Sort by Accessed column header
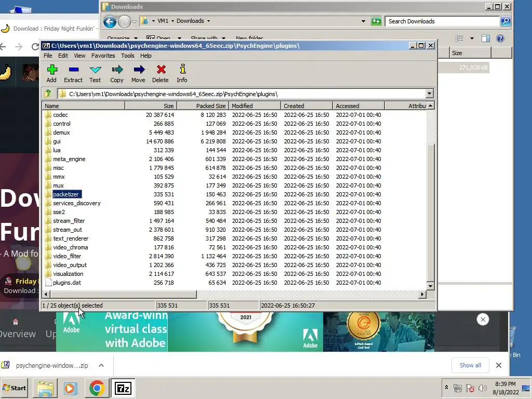 pos(358,106)
